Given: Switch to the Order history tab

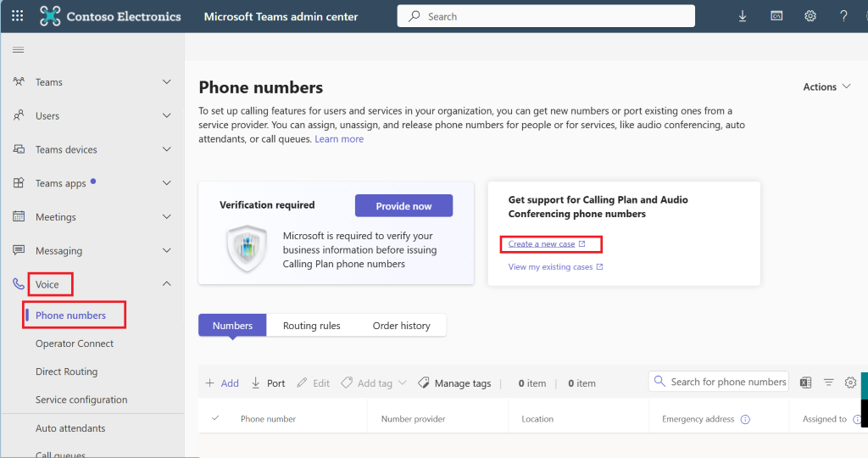Looking at the screenshot, I should [401, 326].
